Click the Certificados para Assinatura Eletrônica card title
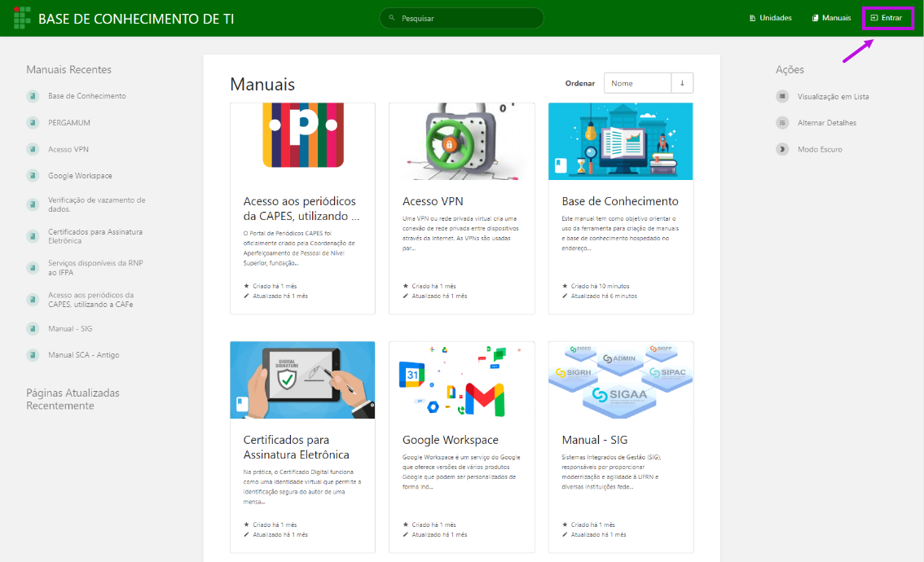924x562 pixels. coord(297,447)
